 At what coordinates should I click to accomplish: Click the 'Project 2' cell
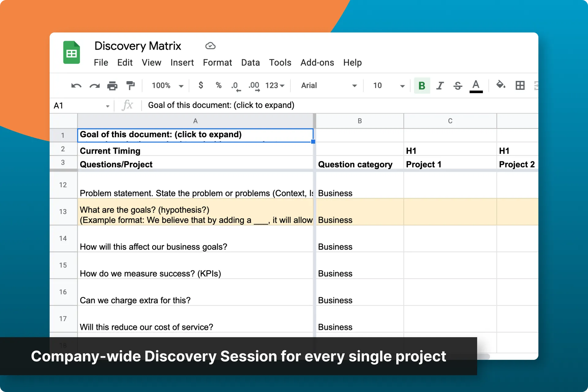coord(518,163)
